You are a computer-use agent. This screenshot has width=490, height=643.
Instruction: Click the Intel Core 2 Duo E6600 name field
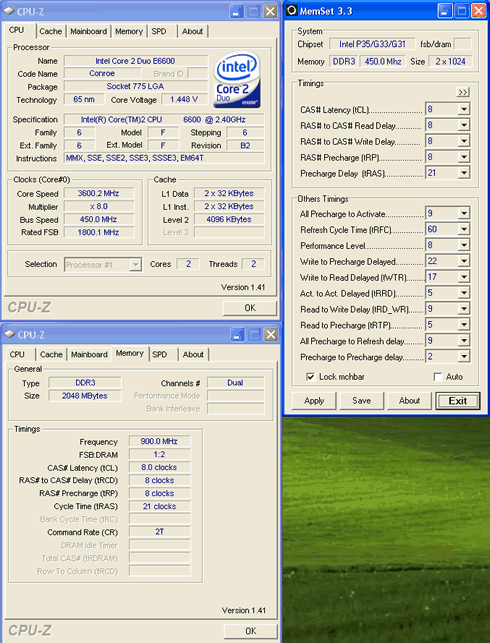136,61
